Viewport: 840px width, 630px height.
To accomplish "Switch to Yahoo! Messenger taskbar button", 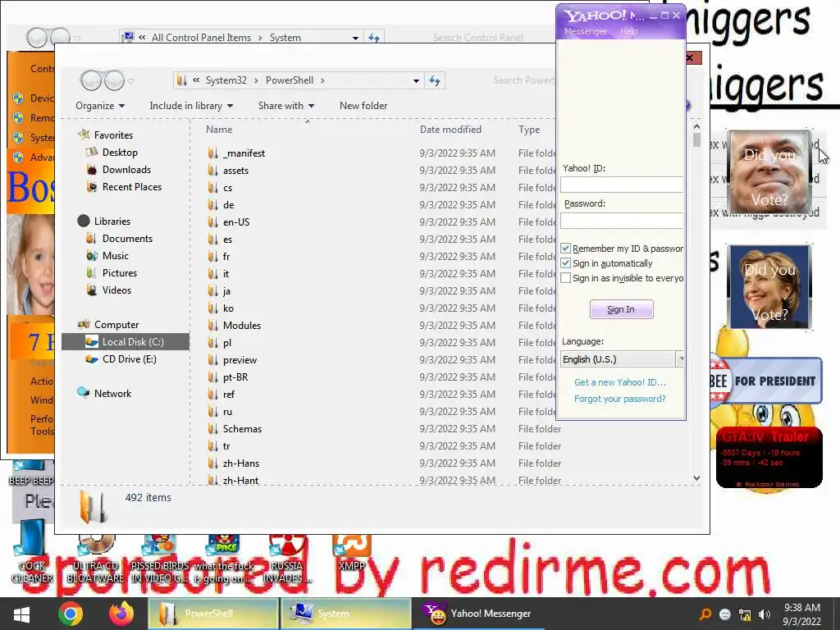I will [478, 614].
